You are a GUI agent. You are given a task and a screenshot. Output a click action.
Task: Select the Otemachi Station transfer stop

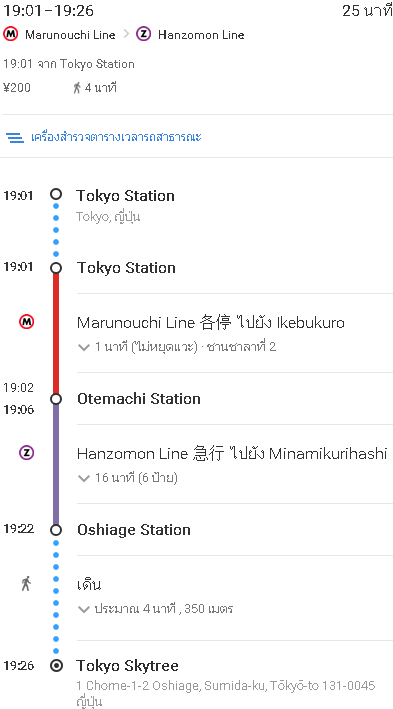point(139,399)
